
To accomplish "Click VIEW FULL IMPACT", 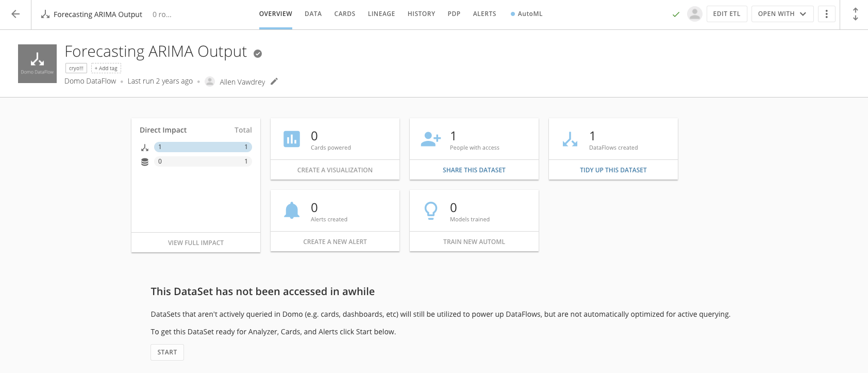I will [x=196, y=242].
